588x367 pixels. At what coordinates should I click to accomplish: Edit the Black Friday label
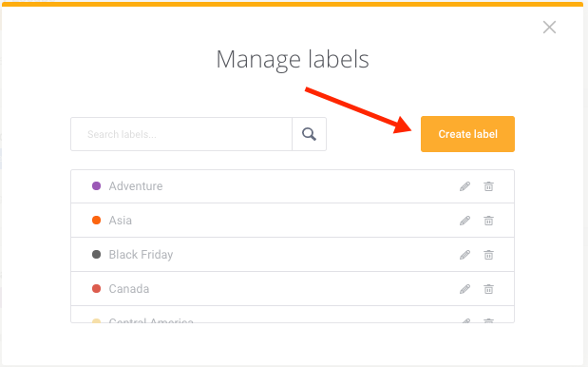pyautogui.click(x=465, y=255)
